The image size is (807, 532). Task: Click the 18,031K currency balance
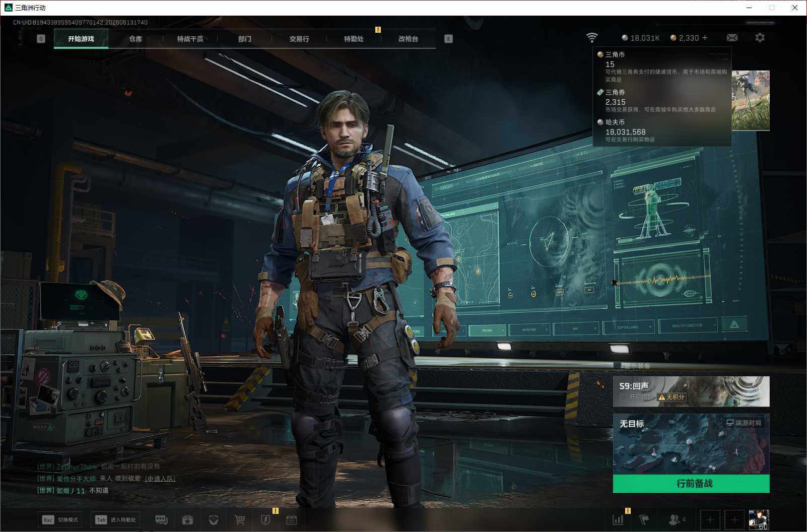(641, 38)
